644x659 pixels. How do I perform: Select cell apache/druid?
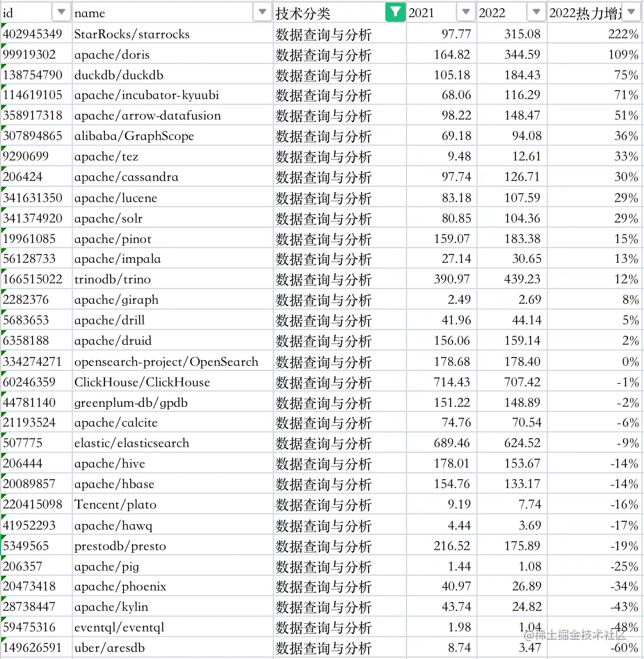click(172, 340)
